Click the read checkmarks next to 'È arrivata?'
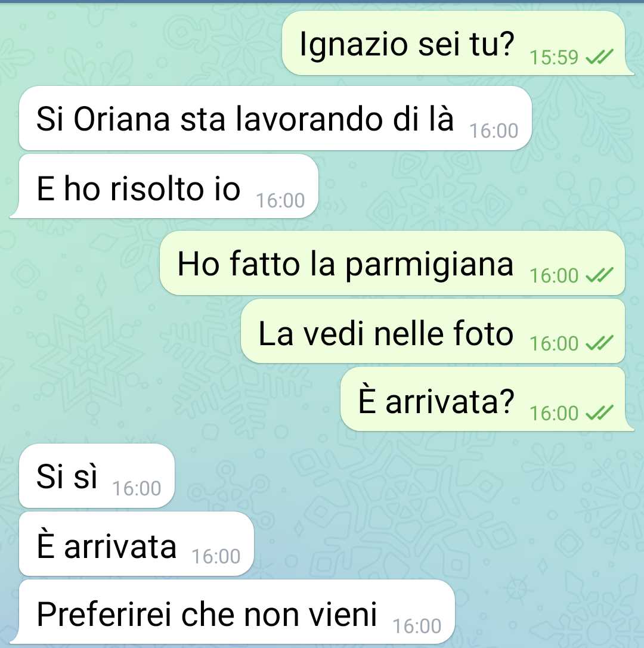Viewport: 644px width, 648px height. [600, 413]
